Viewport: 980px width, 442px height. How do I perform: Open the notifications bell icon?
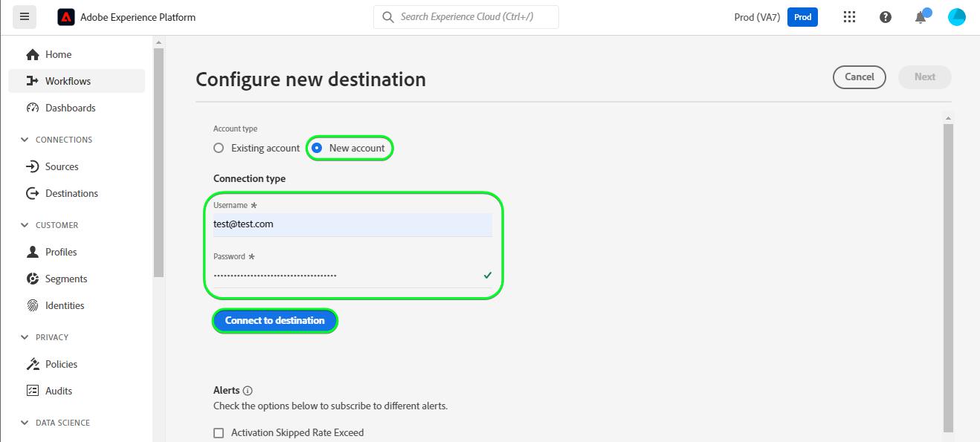pos(921,17)
